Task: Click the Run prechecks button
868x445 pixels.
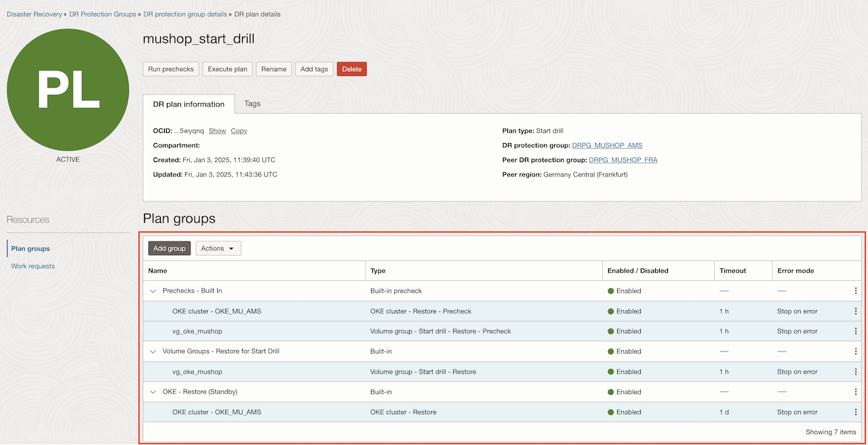Action: tap(172, 69)
